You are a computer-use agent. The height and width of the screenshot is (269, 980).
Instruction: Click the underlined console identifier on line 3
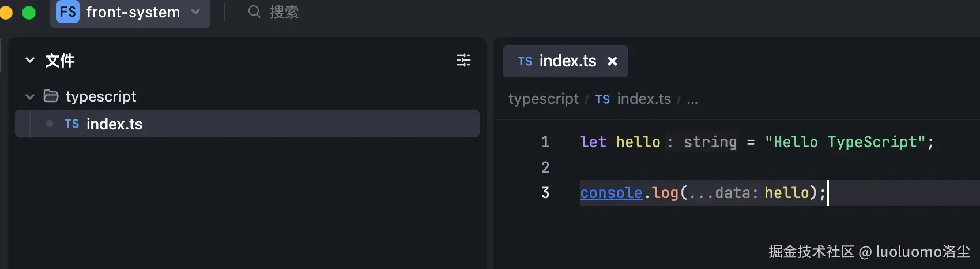(x=611, y=193)
